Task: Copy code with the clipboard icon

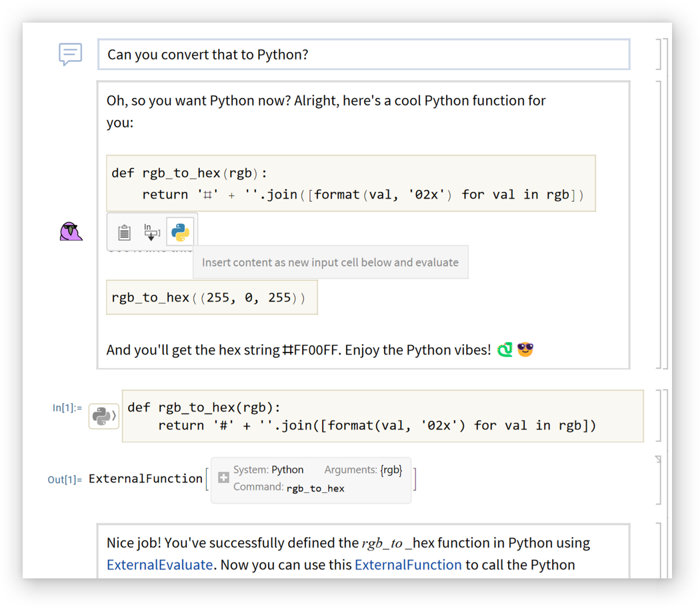Action: (x=124, y=232)
